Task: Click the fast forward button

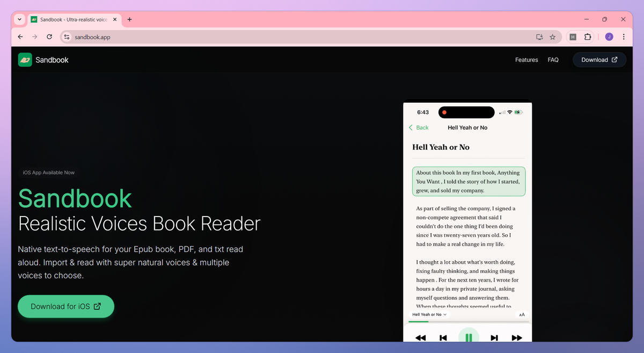Action: (x=517, y=337)
